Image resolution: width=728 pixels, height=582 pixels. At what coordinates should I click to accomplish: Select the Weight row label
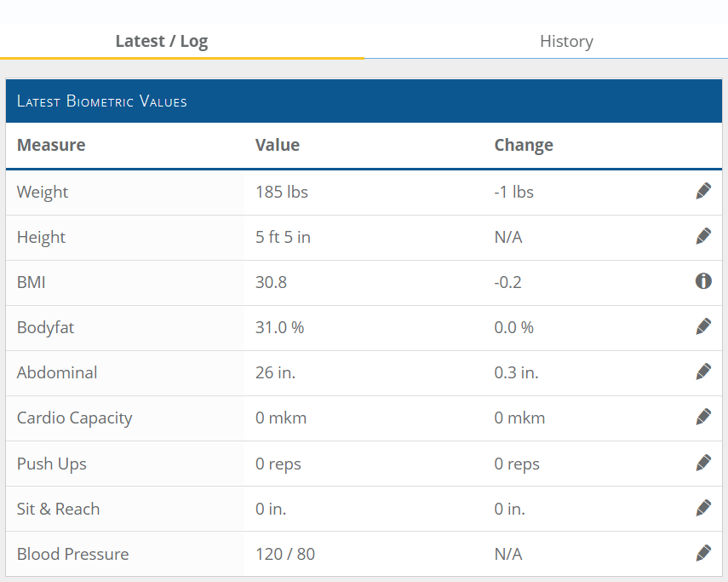pos(43,193)
